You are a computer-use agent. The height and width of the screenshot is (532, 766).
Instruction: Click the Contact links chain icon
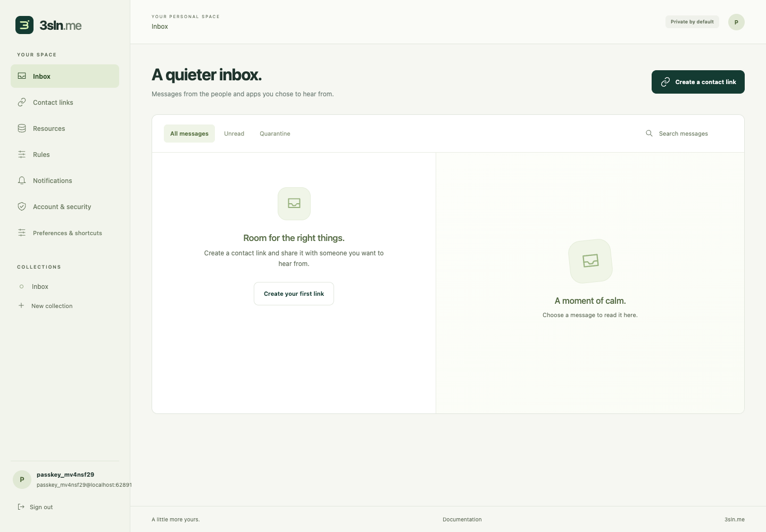22,102
